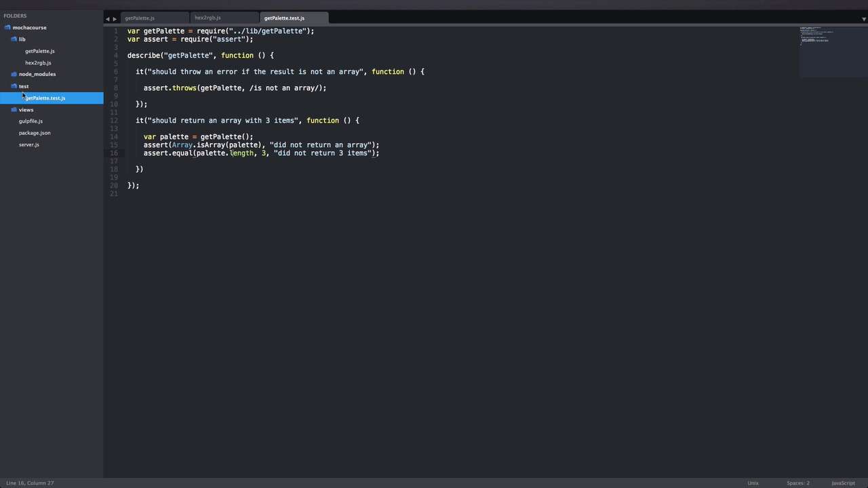Image resolution: width=868 pixels, height=488 pixels.
Task: Open the JavaScript syntax selector
Action: [843, 483]
